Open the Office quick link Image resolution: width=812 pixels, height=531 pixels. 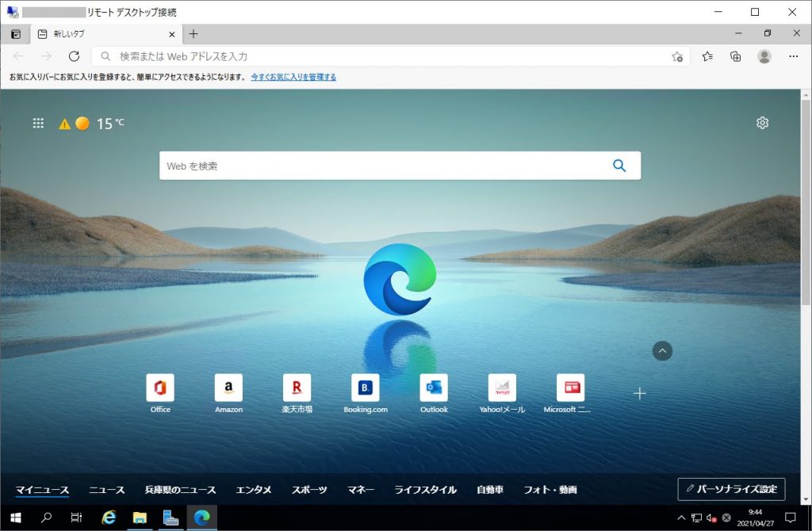point(160,393)
